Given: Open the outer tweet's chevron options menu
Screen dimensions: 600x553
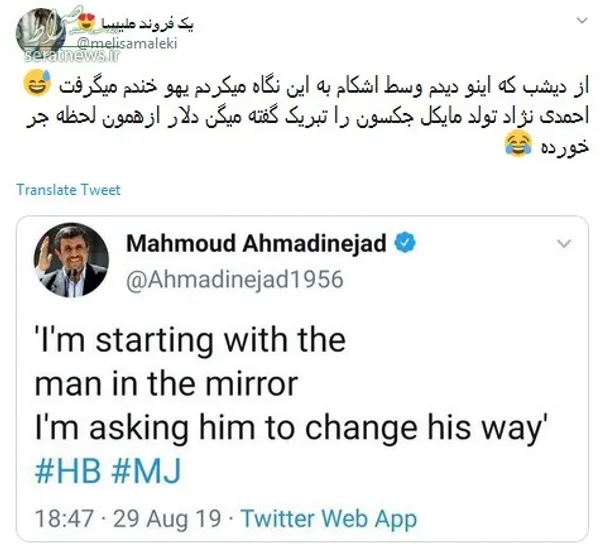Looking at the screenshot, I should (x=582, y=20).
